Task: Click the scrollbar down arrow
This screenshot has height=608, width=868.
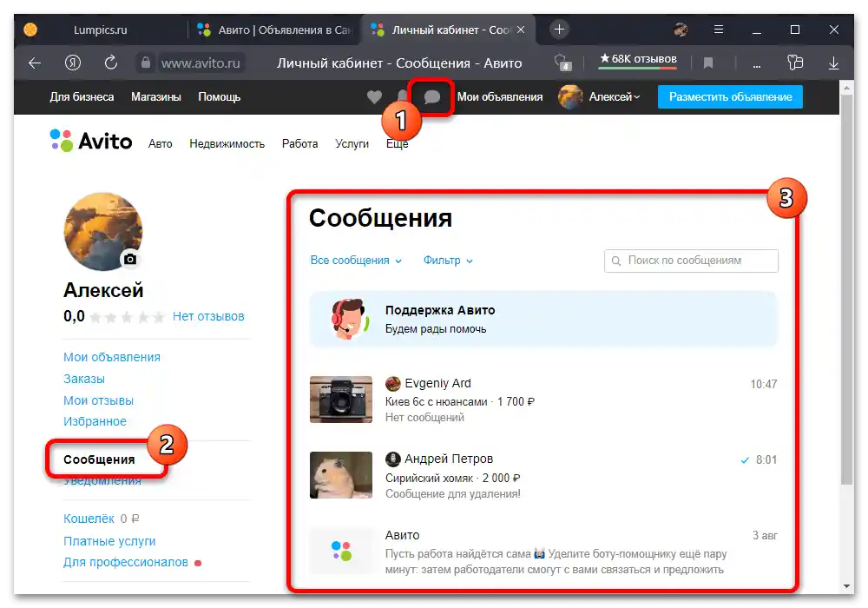Action: pyautogui.click(x=846, y=585)
